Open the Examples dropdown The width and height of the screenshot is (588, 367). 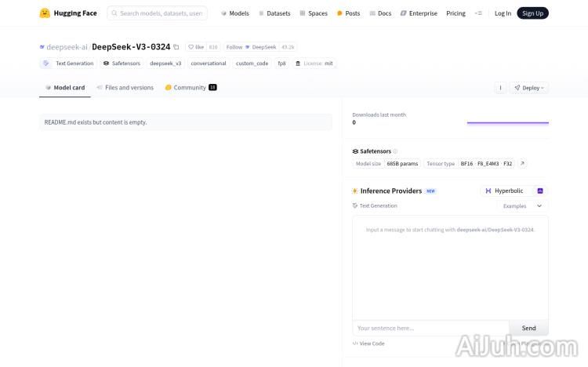point(522,206)
